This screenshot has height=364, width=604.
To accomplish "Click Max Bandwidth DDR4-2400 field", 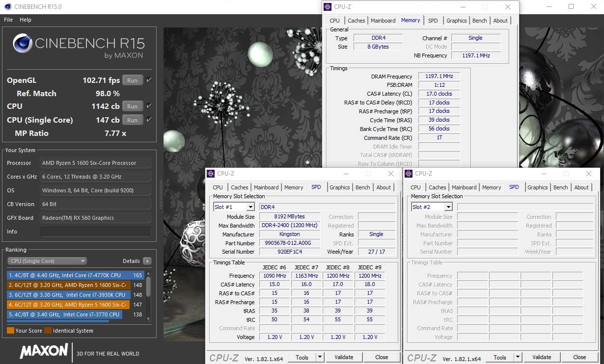I will (289, 226).
